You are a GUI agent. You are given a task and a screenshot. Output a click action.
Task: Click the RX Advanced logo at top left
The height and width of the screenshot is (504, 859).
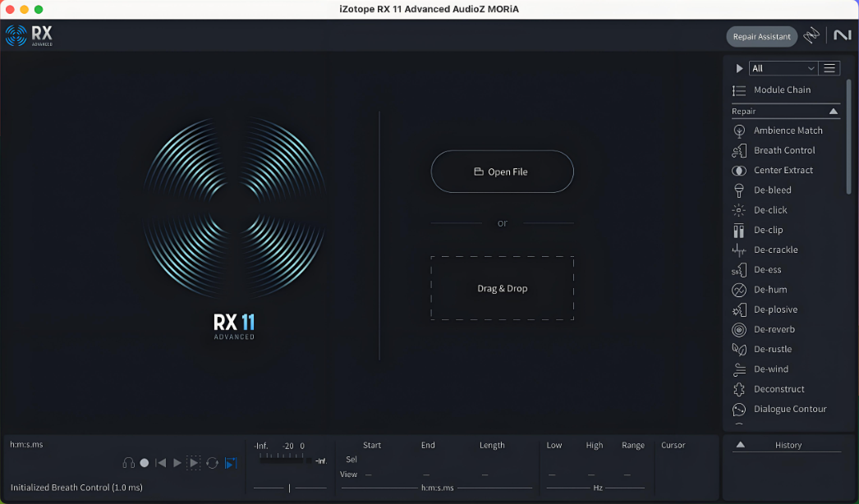click(x=29, y=35)
